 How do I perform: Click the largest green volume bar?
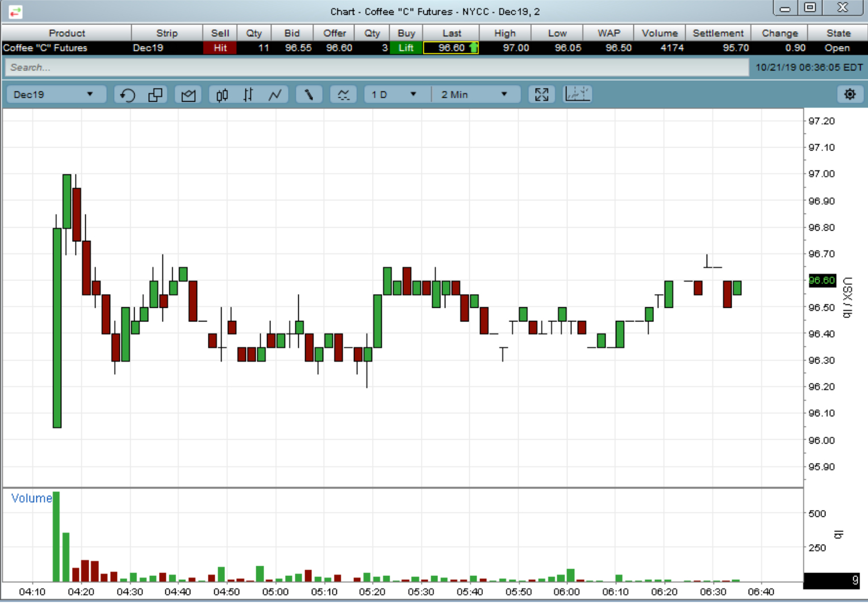pos(56,537)
